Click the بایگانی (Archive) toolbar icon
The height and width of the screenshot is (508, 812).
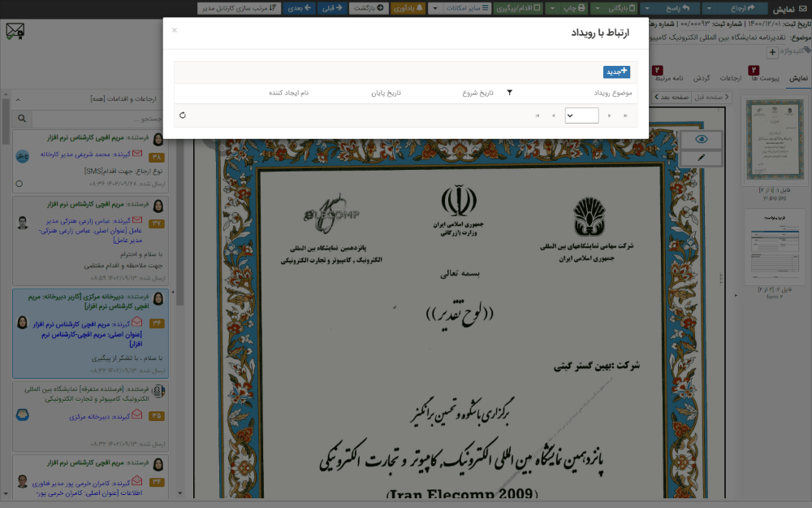[x=632, y=7]
